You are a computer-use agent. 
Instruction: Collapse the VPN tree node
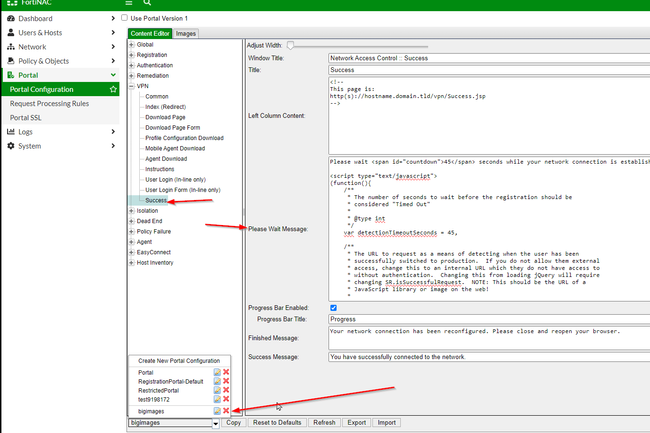(x=131, y=86)
